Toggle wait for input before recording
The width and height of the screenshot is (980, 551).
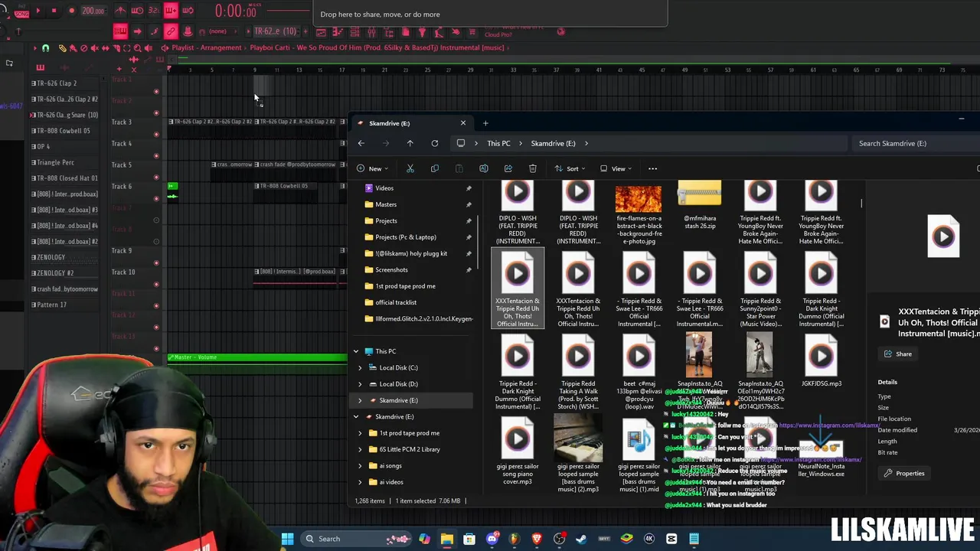click(x=137, y=11)
